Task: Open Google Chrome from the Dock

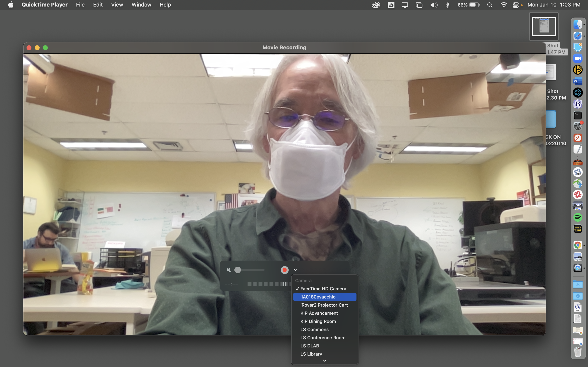Action: [578, 245]
